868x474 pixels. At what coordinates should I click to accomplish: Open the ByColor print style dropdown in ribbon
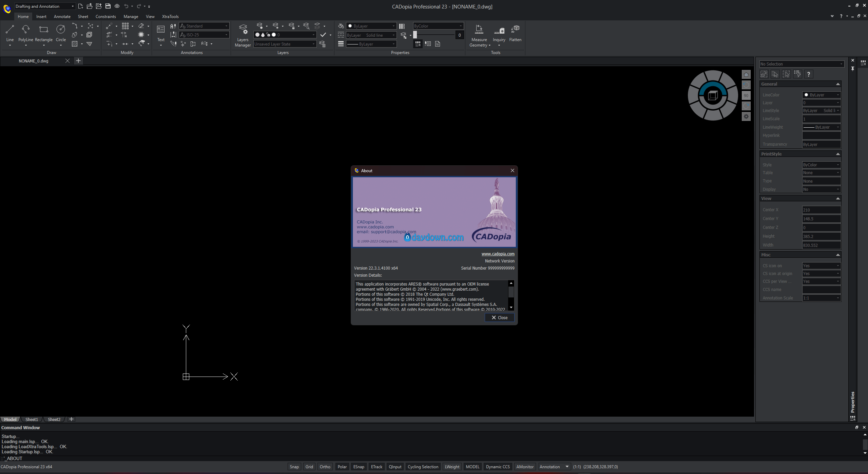[438, 26]
